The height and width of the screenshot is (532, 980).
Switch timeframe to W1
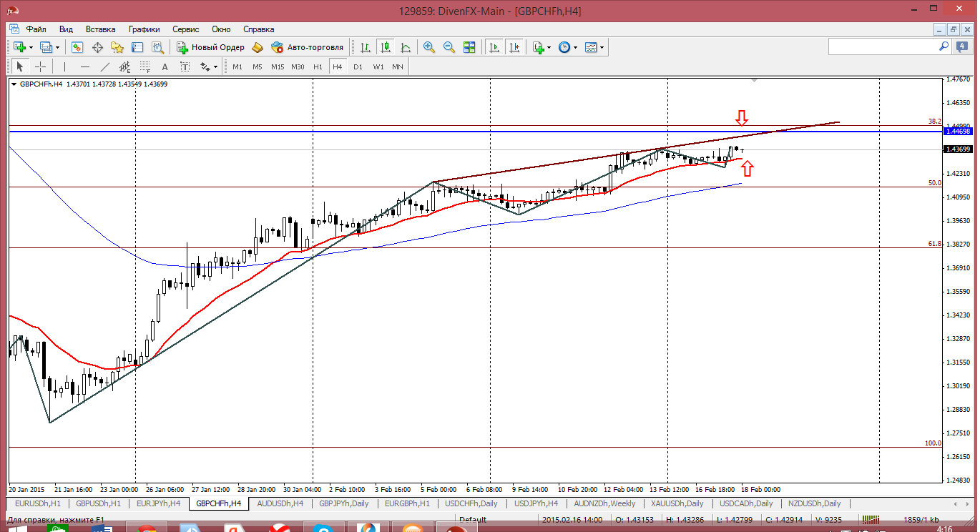pos(378,66)
